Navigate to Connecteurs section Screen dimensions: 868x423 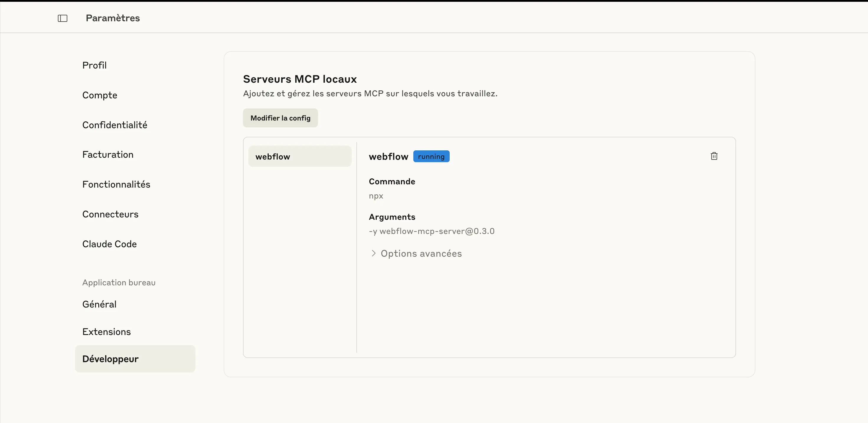point(110,214)
